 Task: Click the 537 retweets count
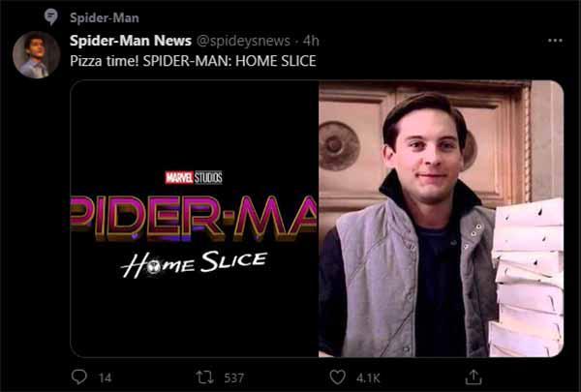pos(233,377)
